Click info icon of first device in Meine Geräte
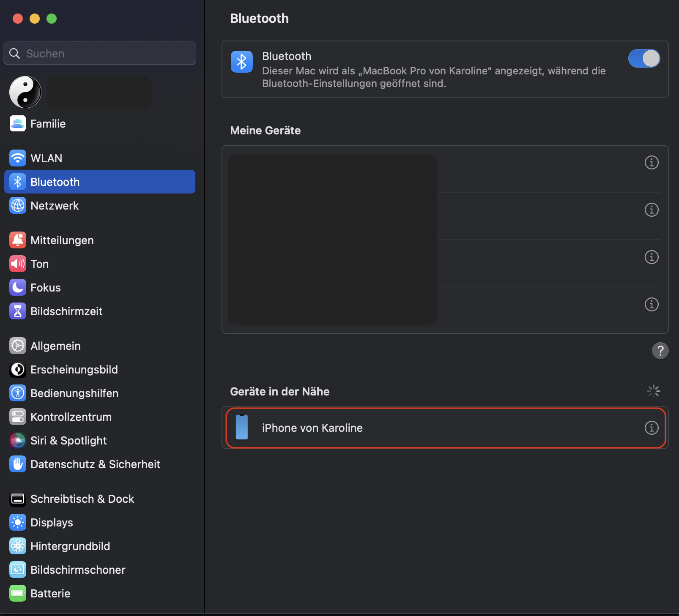Image resolution: width=679 pixels, height=616 pixels. click(651, 163)
